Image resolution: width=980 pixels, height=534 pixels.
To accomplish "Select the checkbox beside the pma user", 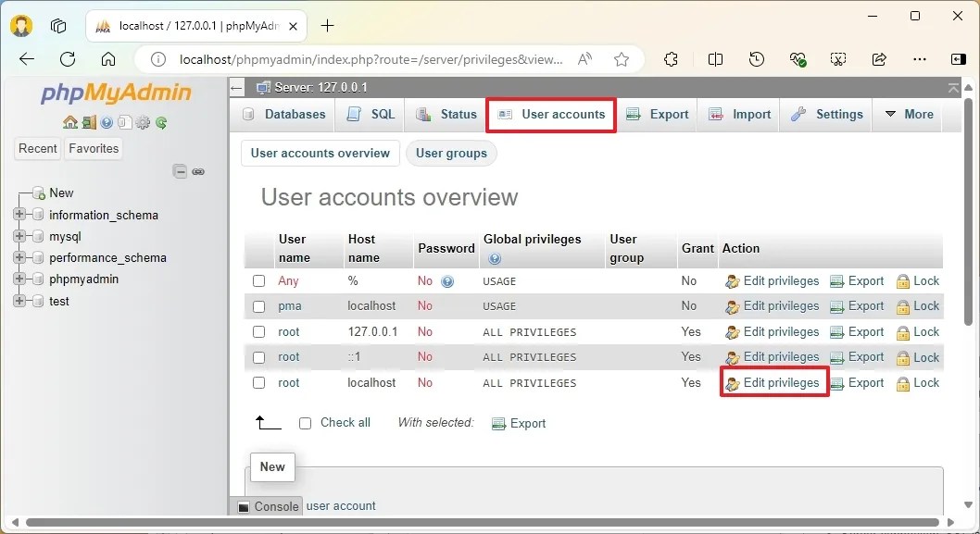I will [x=258, y=305].
